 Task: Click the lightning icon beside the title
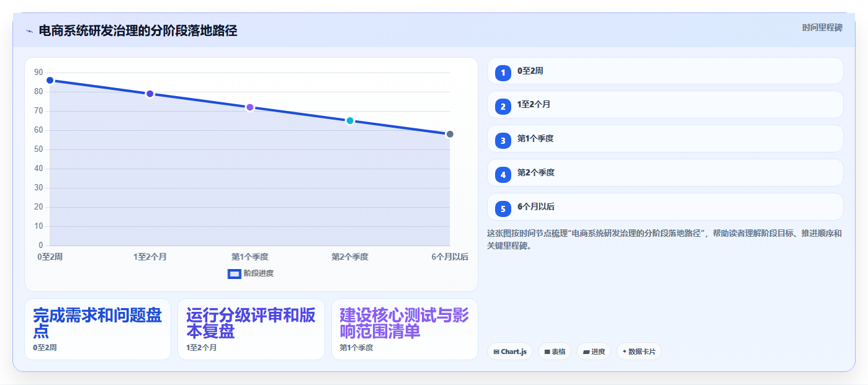[30, 31]
